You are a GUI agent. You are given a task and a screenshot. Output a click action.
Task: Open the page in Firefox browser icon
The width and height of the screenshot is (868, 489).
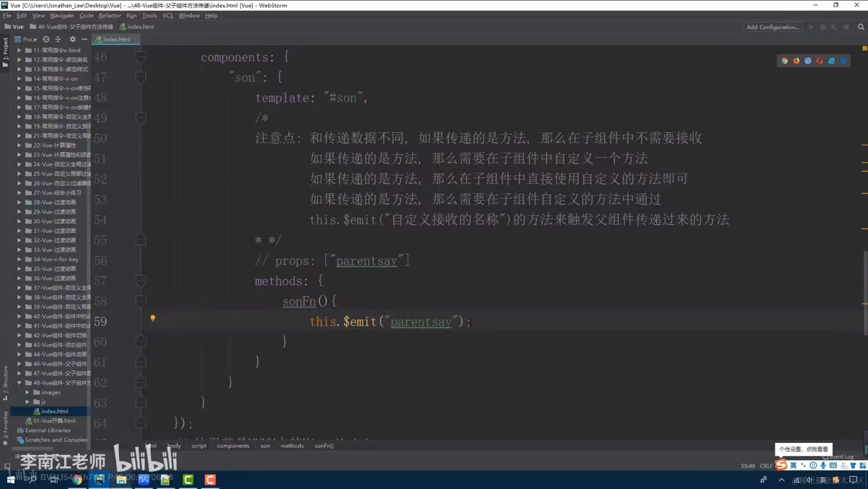click(x=796, y=61)
